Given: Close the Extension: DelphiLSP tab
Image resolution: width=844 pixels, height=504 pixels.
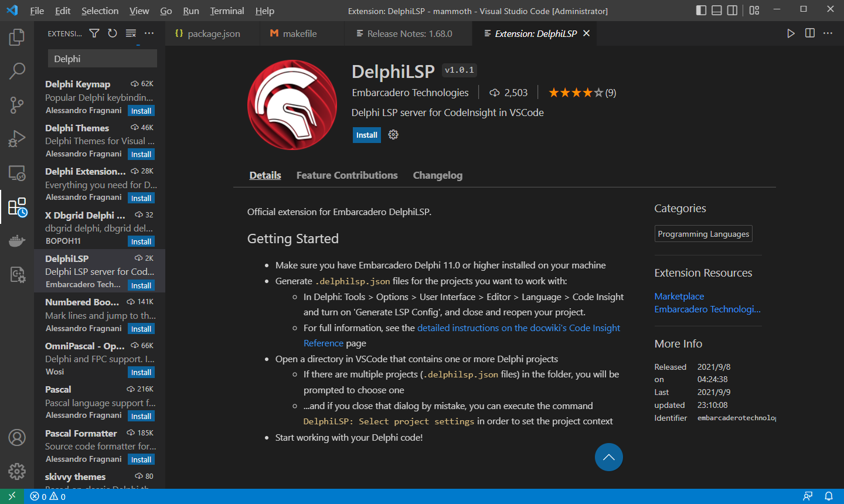Looking at the screenshot, I should pos(586,33).
